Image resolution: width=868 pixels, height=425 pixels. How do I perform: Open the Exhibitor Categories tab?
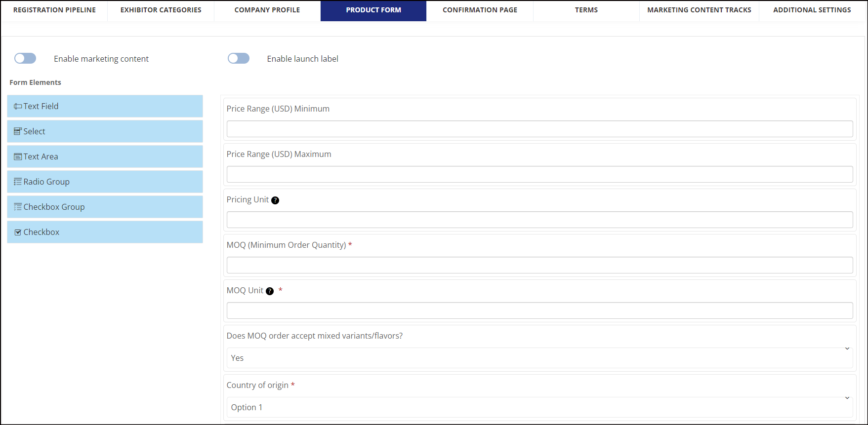click(x=161, y=10)
